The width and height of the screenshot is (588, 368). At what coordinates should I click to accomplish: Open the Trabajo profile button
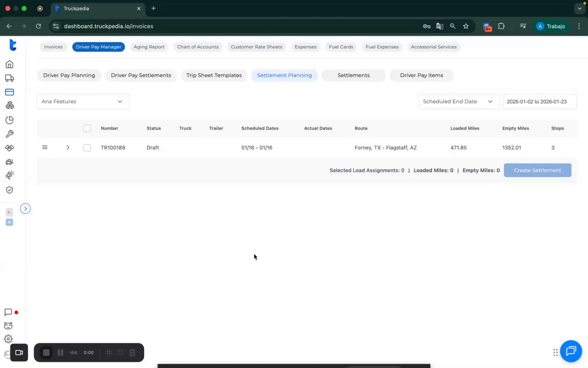[551, 26]
